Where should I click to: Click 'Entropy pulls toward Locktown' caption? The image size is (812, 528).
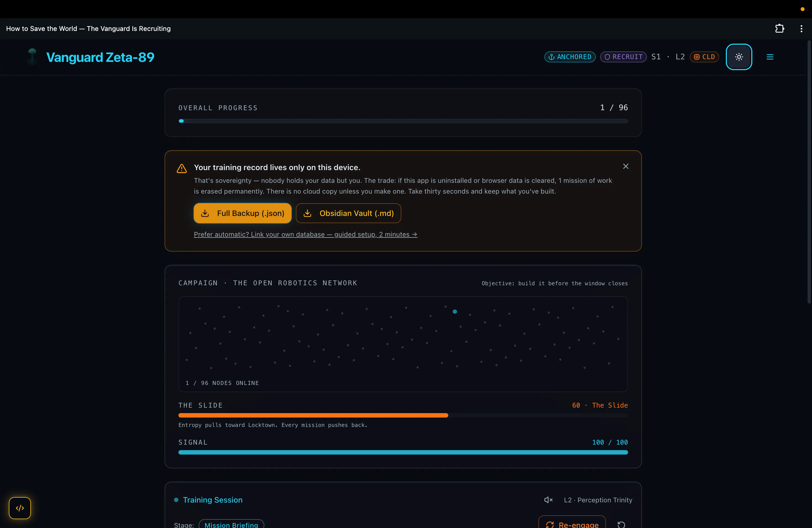(273, 425)
